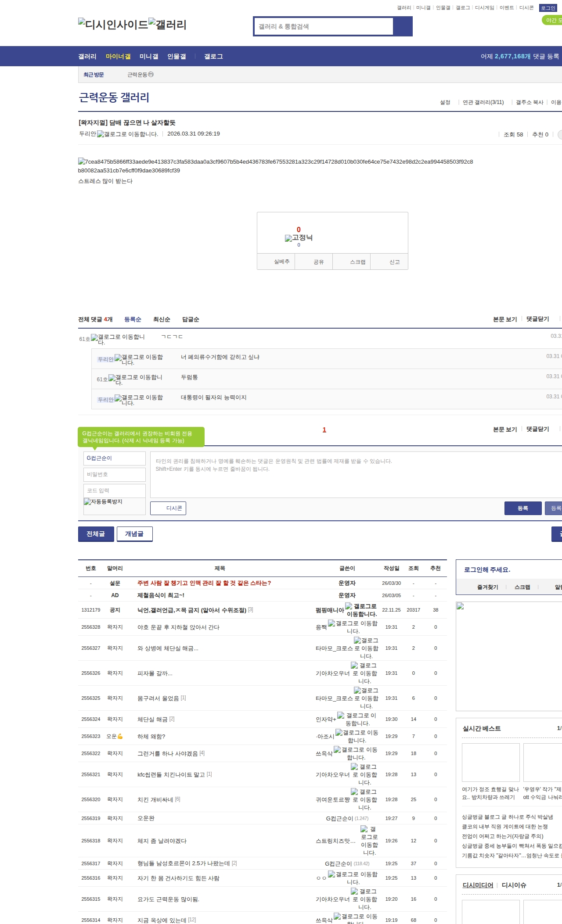
Task: Sort comments by 최신순
Action: 162,319
